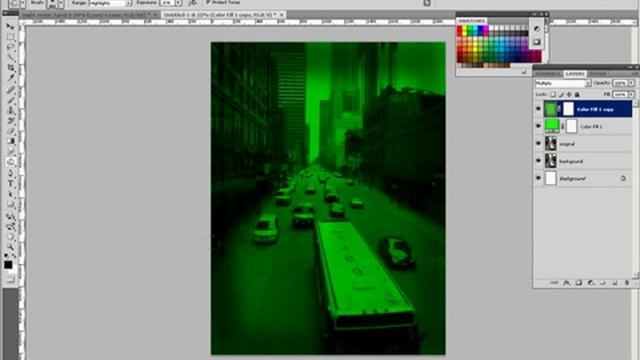Toggle Quick Mask mode in toolbox

(11, 280)
